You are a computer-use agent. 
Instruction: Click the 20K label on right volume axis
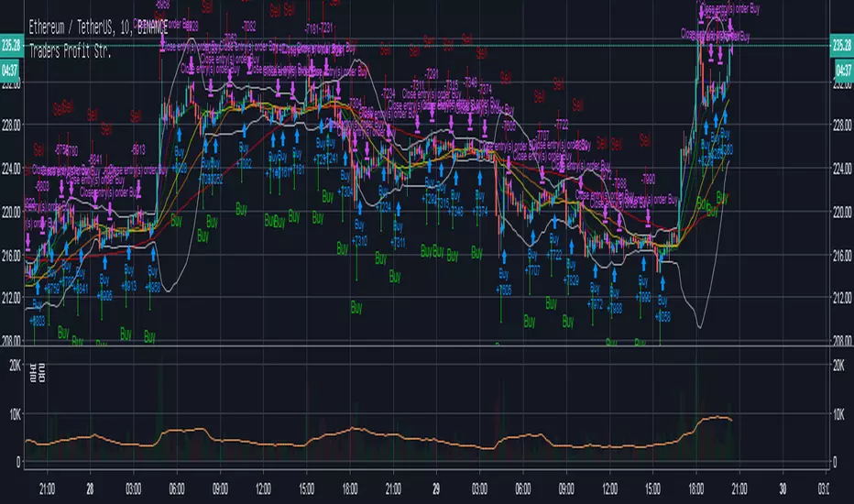pyautogui.click(x=838, y=367)
